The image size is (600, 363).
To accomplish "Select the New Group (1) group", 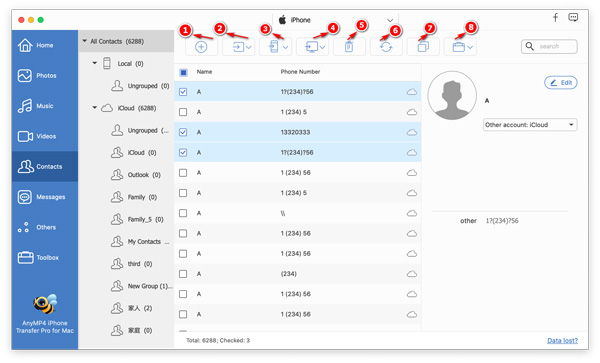I will (x=142, y=286).
